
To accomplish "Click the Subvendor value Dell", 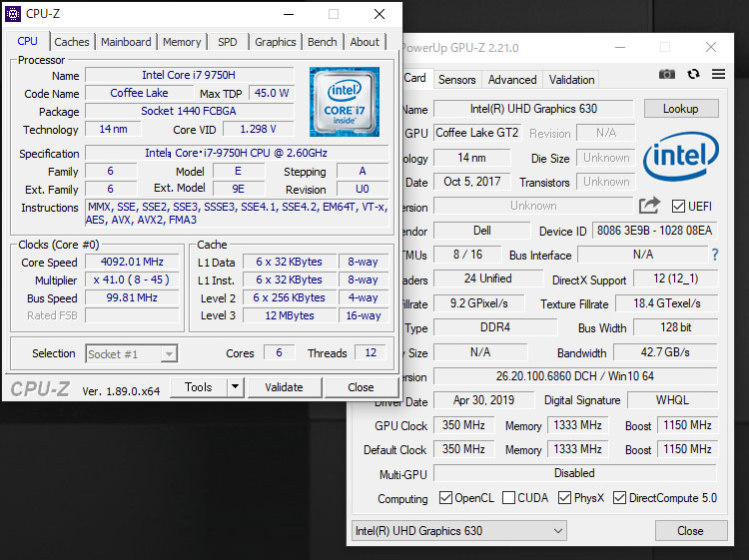I will [x=482, y=231].
